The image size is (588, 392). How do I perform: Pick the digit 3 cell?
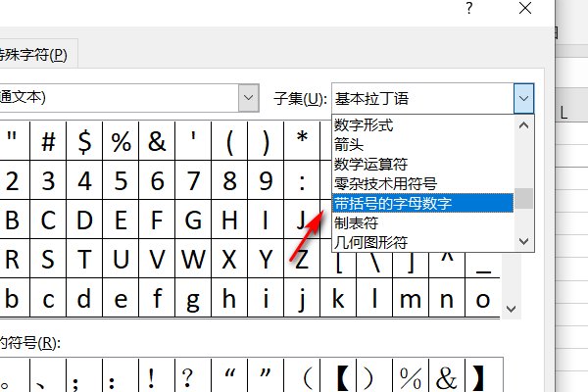click(x=48, y=180)
